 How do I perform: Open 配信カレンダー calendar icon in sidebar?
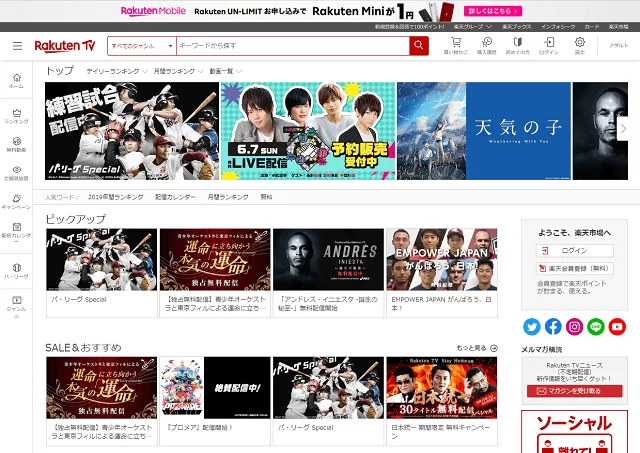[x=16, y=233]
